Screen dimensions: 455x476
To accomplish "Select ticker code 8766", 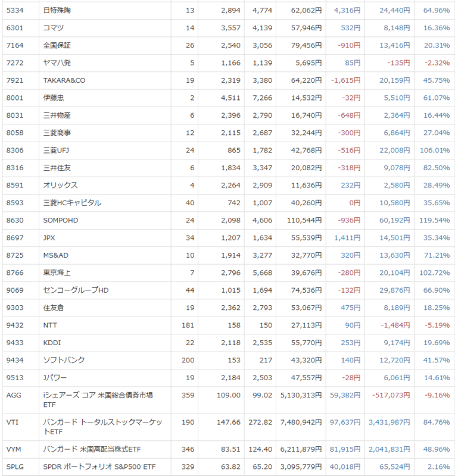I will click(15, 273).
